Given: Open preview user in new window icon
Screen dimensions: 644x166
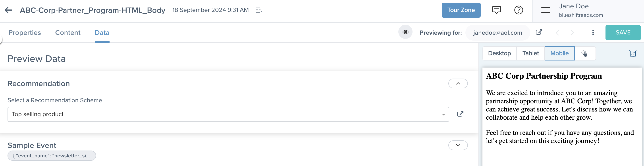Looking at the screenshot, I should pyautogui.click(x=539, y=32).
